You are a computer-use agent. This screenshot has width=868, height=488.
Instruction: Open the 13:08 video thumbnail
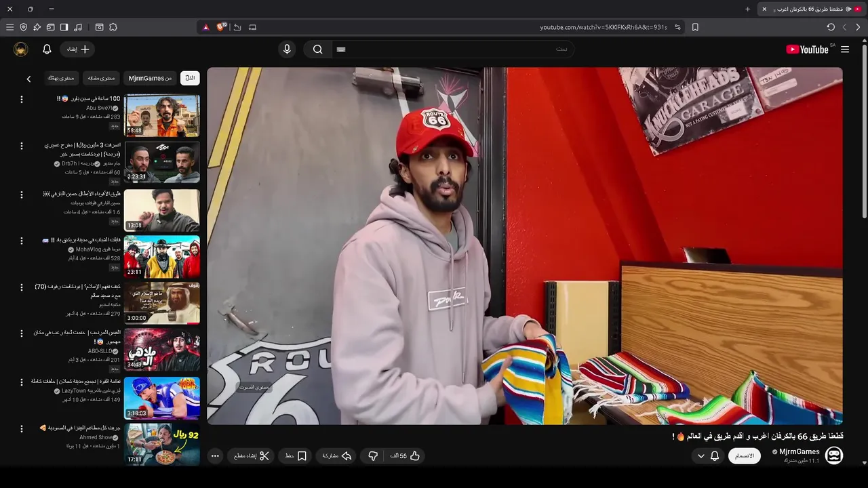pos(162,209)
